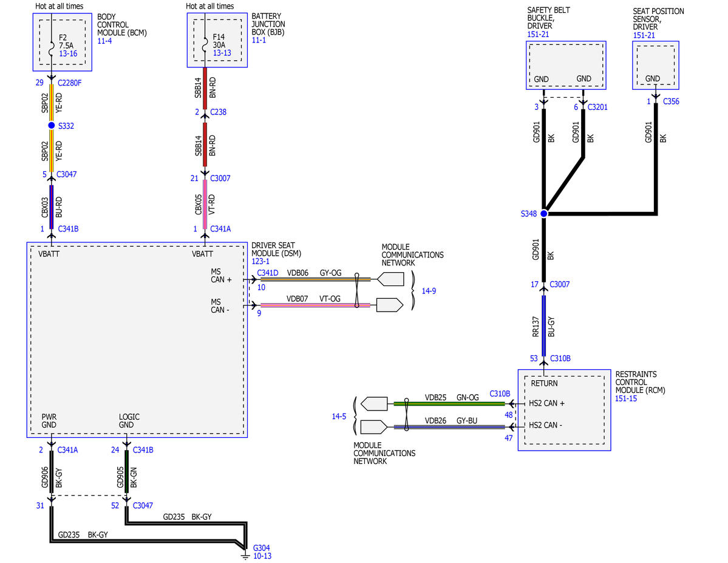Click the ground symbol at G304

click(245, 555)
